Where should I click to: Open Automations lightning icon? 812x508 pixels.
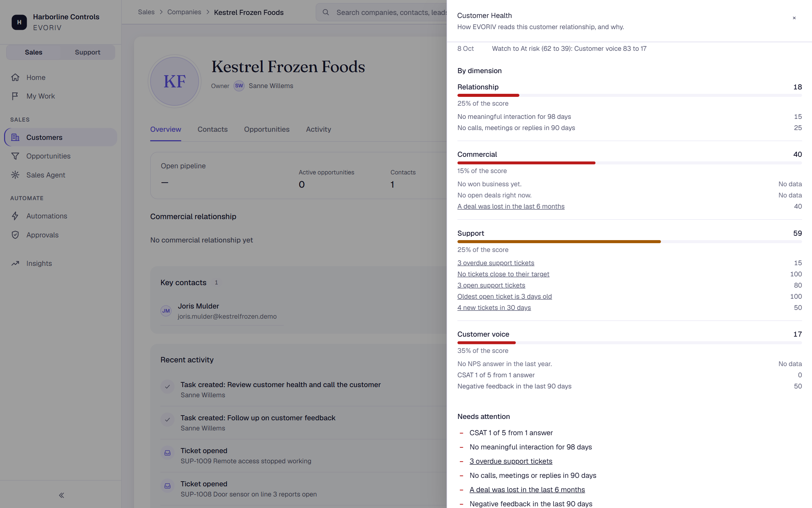coord(15,216)
